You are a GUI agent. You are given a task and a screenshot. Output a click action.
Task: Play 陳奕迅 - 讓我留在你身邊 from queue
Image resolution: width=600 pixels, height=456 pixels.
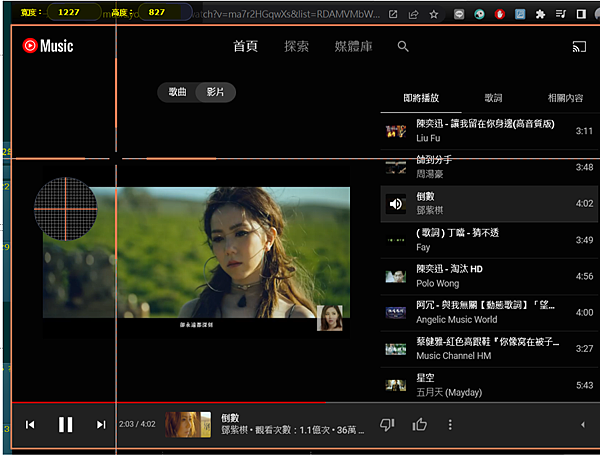pos(489,131)
